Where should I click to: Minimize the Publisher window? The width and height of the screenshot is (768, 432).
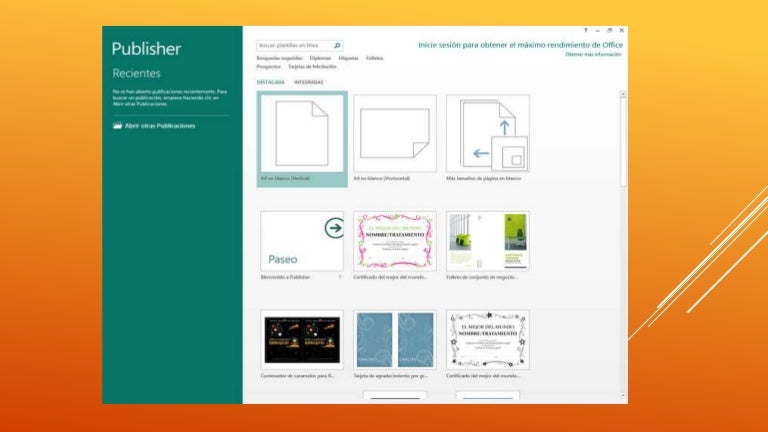click(x=598, y=30)
